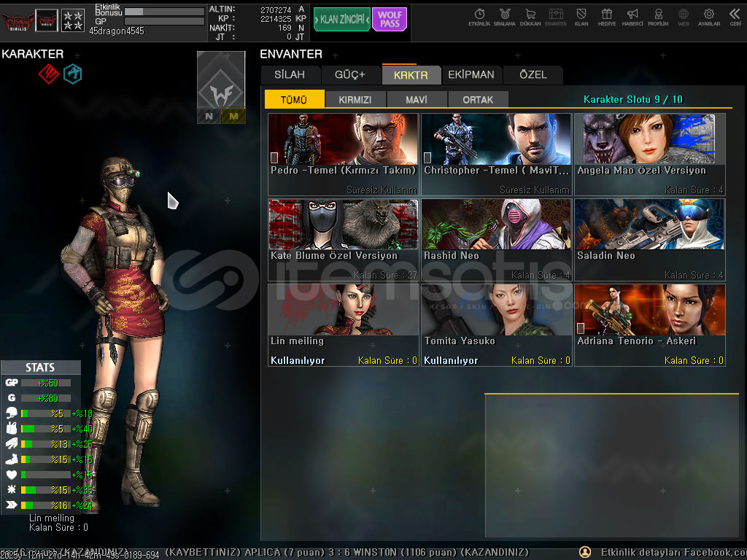The image size is (747, 560).
Task: Click the STATS panel header
Action: pyautogui.click(x=41, y=367)
